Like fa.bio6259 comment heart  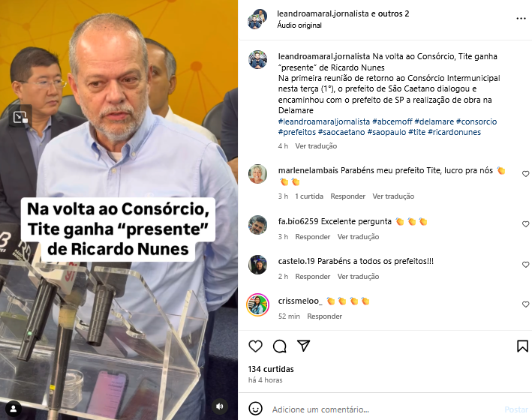coord(525,224)
